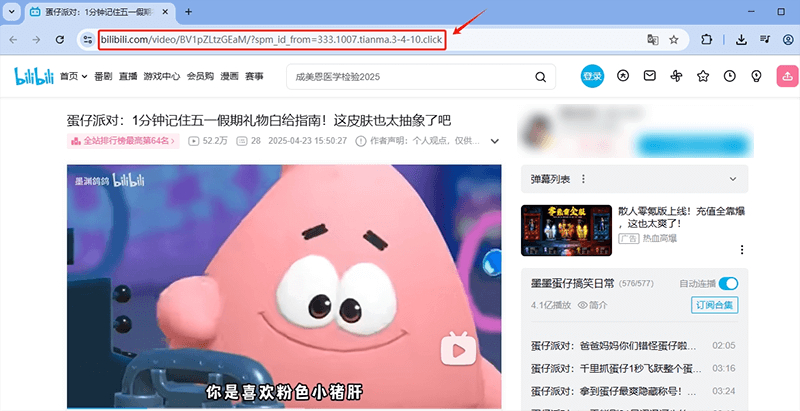Image resolution: width=800 pixels, height=411 pixels.
Task: Open site info icon in address bar
Action: tap(88, 40)
